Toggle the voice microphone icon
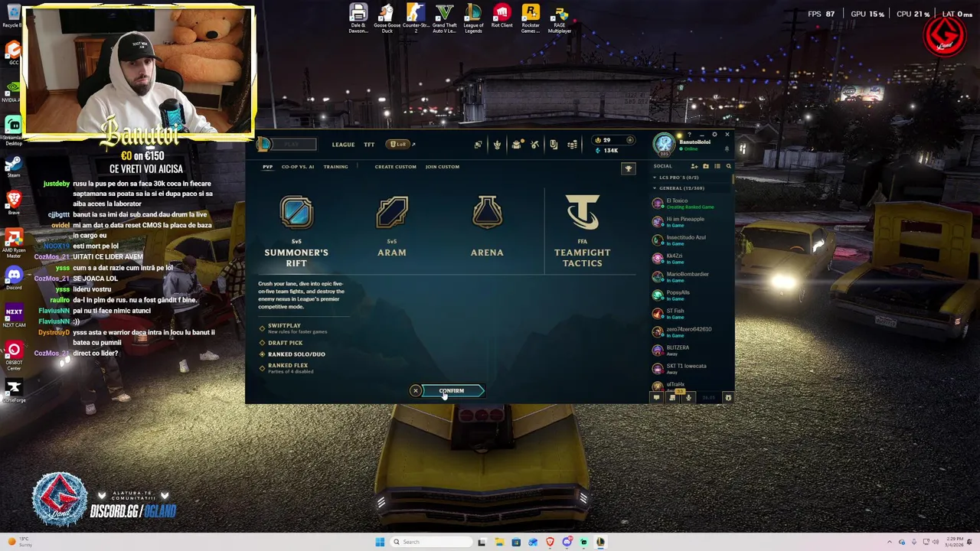This screenshot has height=551, width=980. pos(688,397)
